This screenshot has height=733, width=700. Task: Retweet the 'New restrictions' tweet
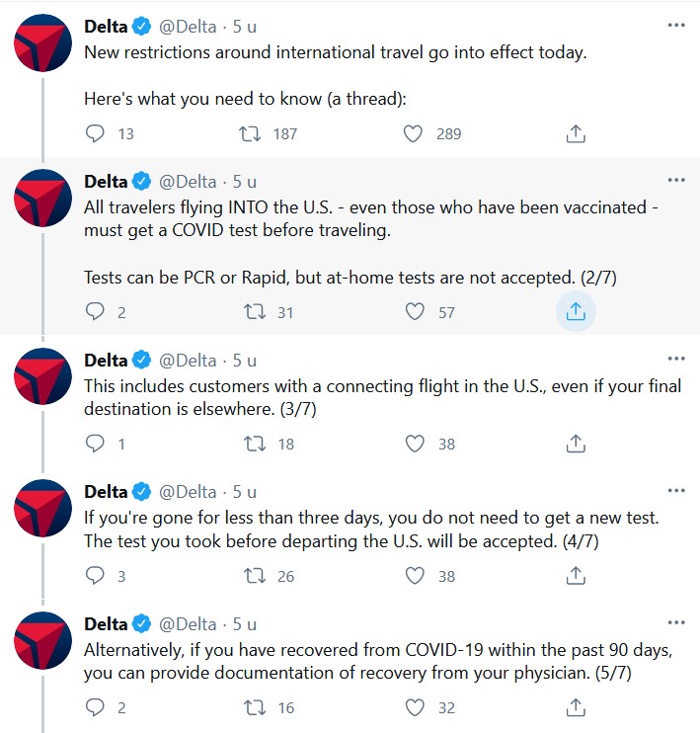(x=251, y=133)
